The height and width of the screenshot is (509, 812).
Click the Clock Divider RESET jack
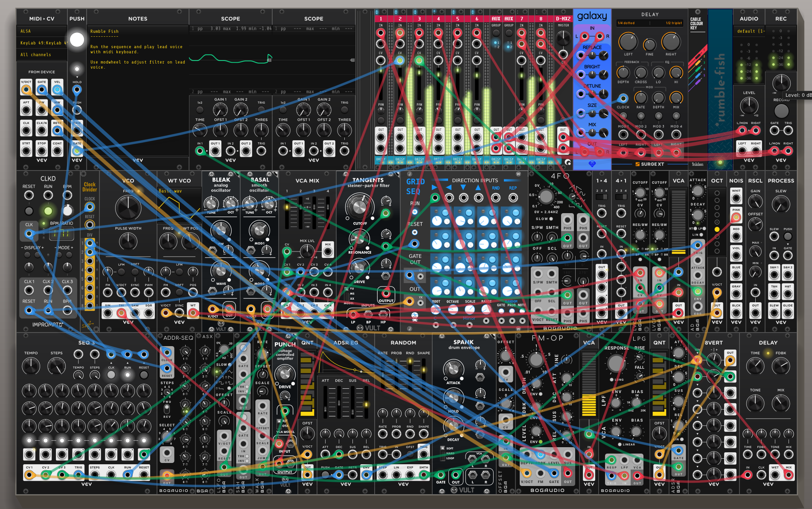pyautogui.click(x=90, y=225)
